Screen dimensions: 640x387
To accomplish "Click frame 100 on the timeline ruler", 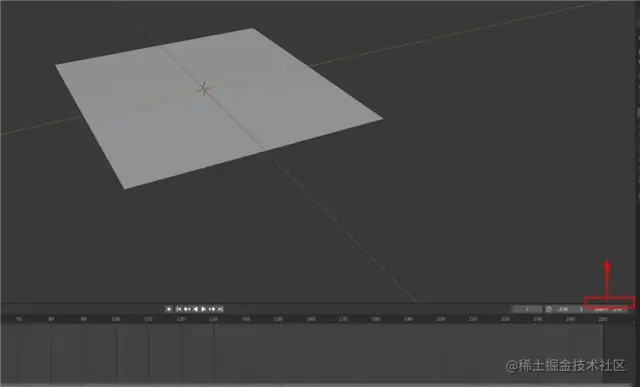I will coord(116,319).
